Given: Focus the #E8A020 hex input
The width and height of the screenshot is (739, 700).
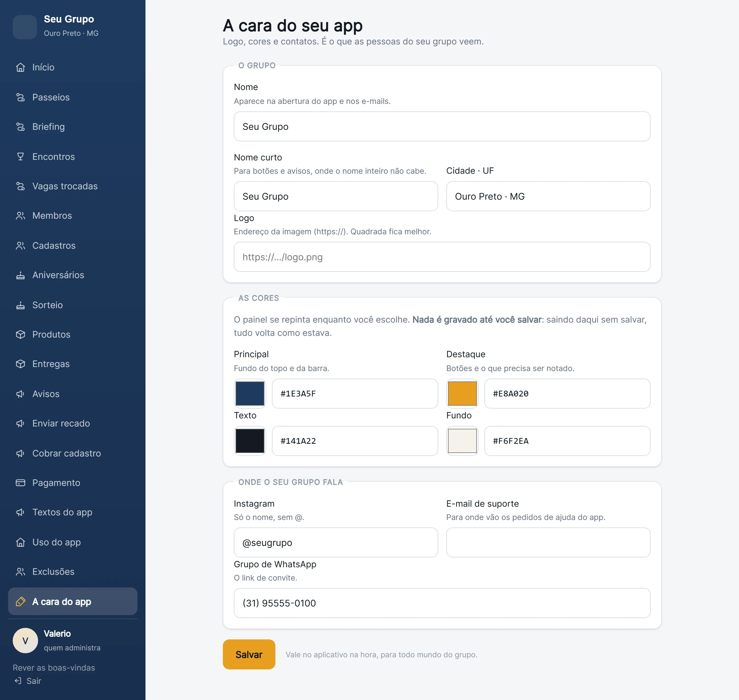Looking at the screenshot, I should click(x=567, y=394).
